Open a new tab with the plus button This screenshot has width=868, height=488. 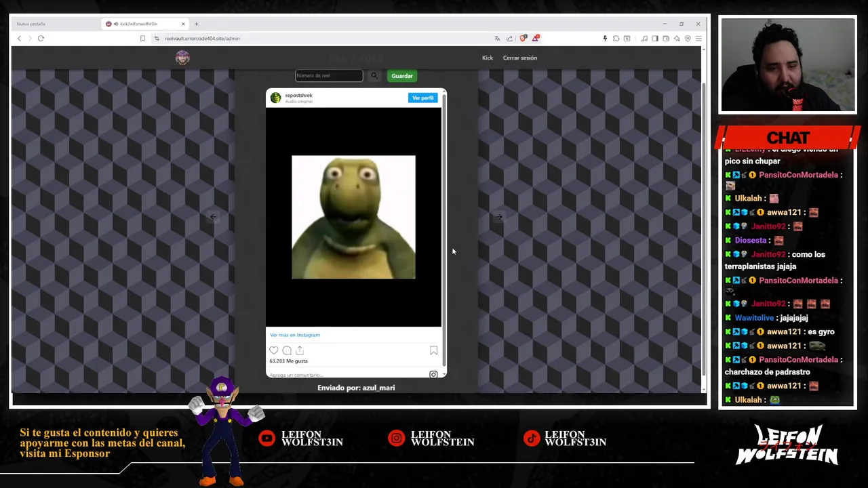point(197,24)
